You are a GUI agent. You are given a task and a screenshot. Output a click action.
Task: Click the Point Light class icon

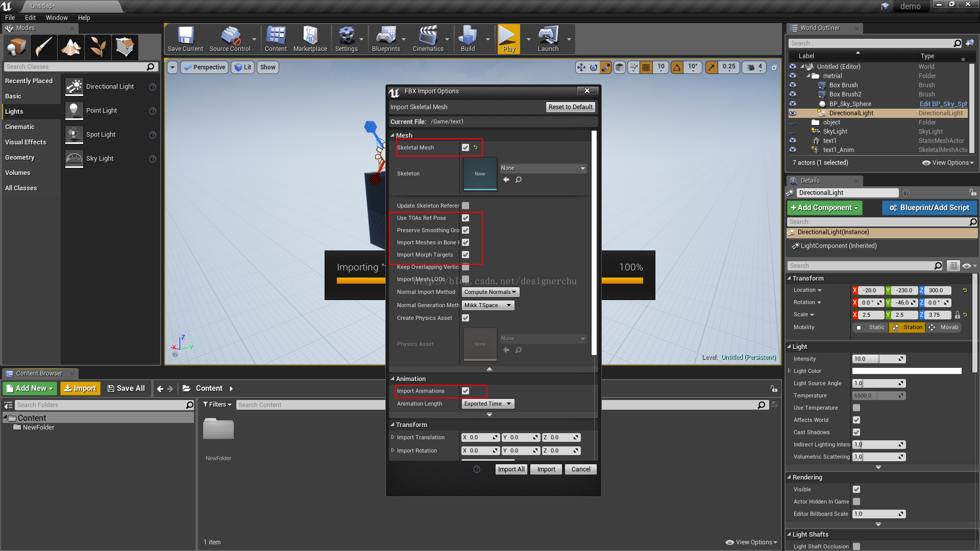tap(74, 111)
